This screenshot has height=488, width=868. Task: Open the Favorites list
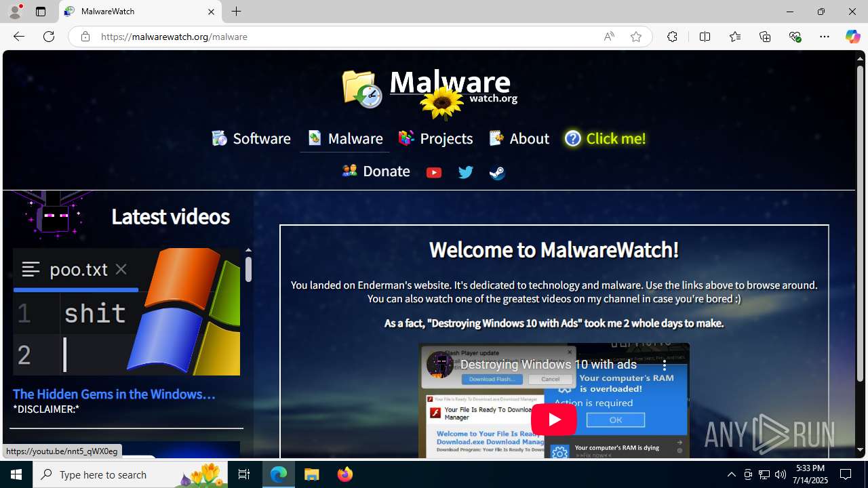(x=734, y=37)
